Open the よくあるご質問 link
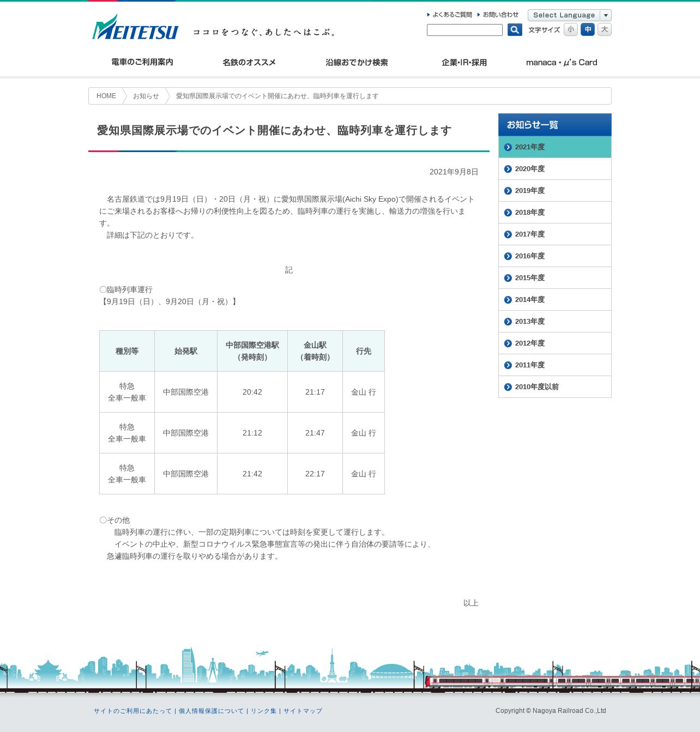 (x=450, y=15)
